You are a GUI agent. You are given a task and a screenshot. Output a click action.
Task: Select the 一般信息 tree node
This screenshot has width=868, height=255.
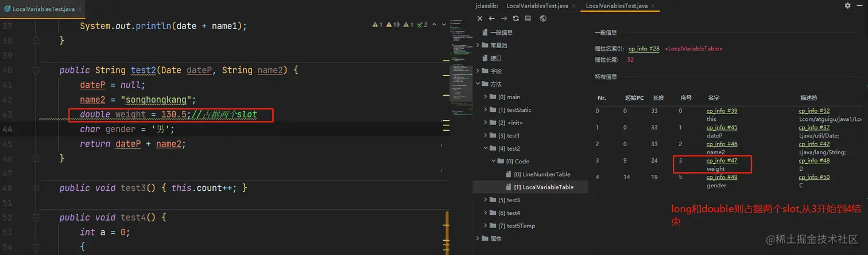pyautogui.click(x=501, y=32)
